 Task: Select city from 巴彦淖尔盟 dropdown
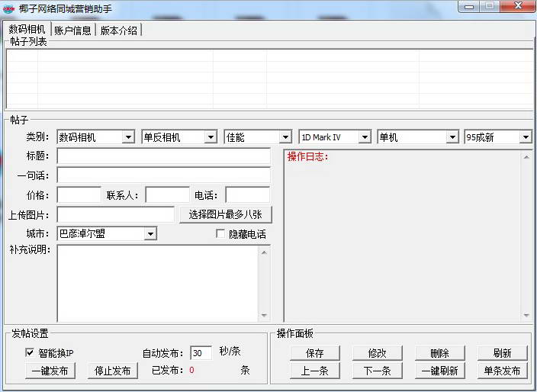[107, 233]
